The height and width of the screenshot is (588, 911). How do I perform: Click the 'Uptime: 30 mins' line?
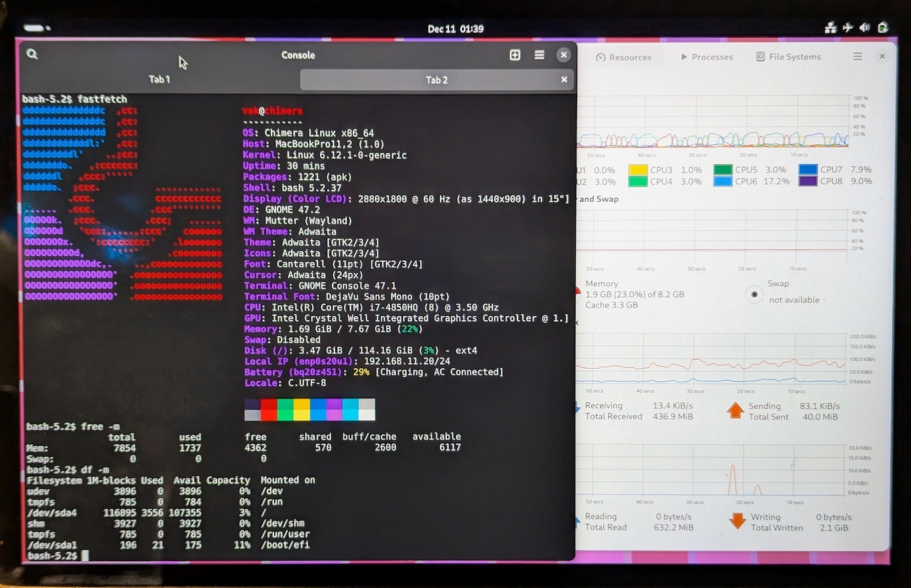[x=284, y=166]
